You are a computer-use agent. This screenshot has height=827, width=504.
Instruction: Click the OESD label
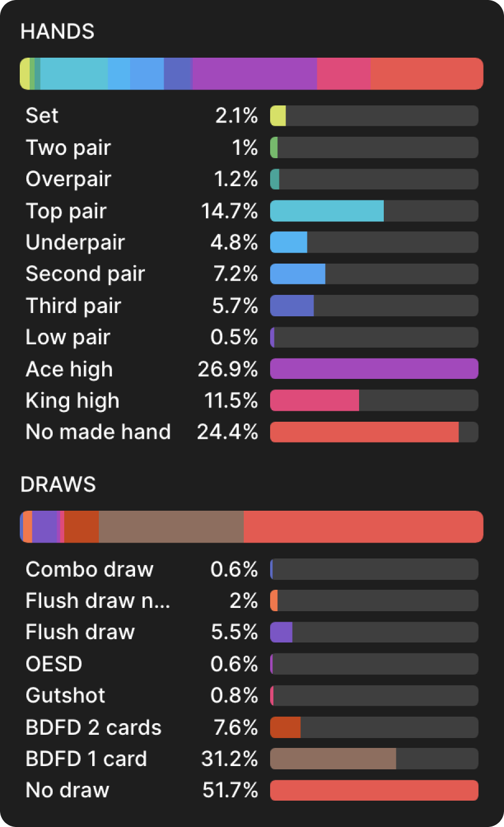[54, 664]
